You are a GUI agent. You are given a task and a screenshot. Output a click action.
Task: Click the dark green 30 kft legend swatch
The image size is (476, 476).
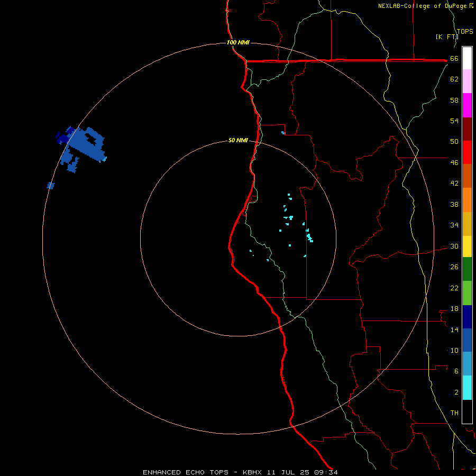[x=467, y=269]
